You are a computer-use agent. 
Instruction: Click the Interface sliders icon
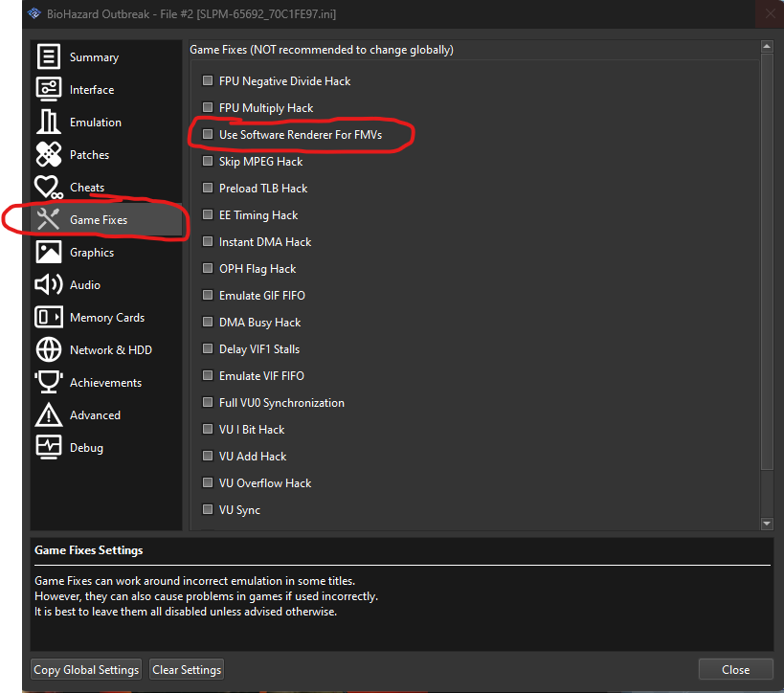(x=49, y=89)
